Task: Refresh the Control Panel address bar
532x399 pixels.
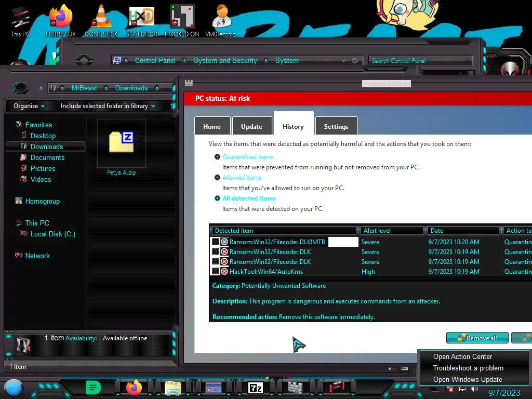Action: pos(355,60)
